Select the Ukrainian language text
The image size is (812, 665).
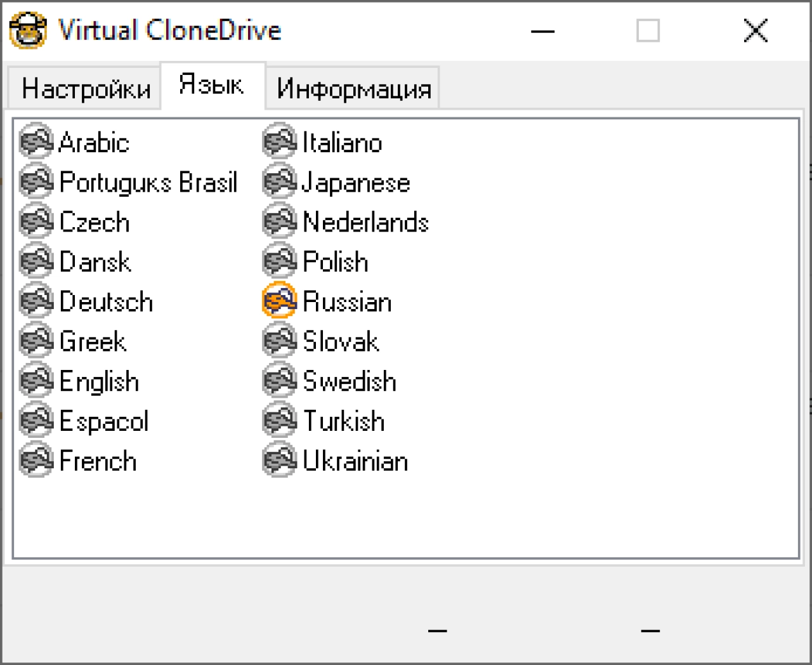(x=355, y=461)
